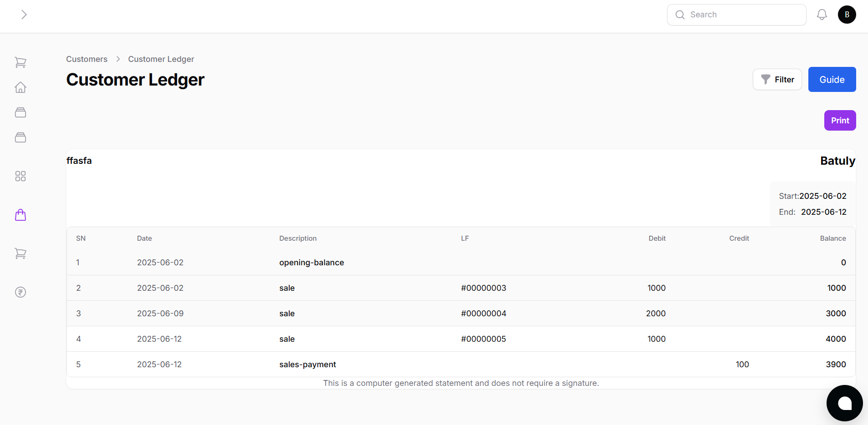Click the profile avatar labeled B
The width and height of the screenshot is (868, 425).
[847, 14]
